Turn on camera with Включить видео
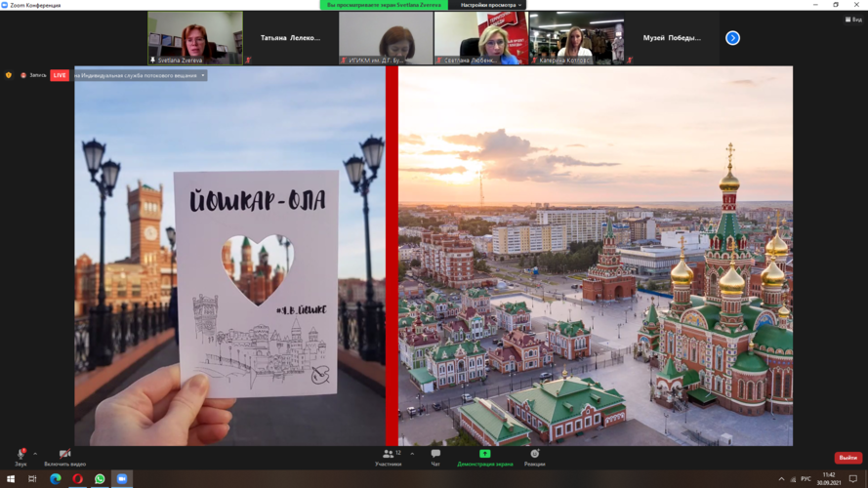868x488 pixels. [x=64, y=455]
